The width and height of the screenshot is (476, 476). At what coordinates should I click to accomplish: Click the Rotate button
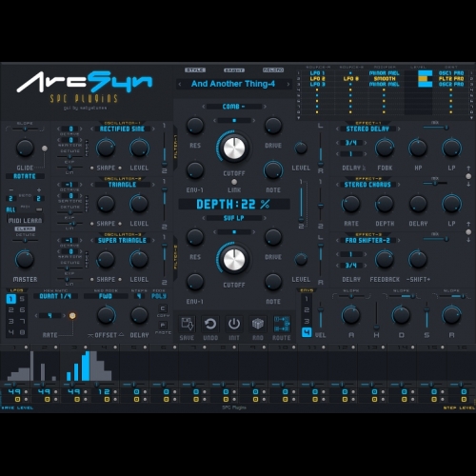tap(25, 176)
